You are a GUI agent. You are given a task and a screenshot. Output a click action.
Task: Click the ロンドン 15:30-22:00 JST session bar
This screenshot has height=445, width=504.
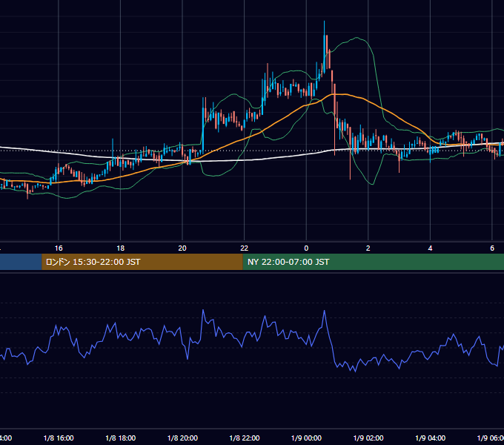[x=142, y=262]
